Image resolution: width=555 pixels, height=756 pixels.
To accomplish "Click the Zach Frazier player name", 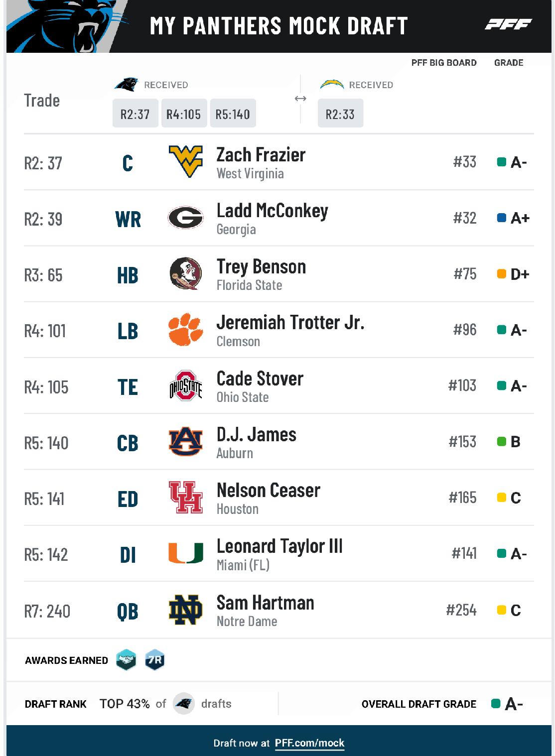I will [261, 154].
